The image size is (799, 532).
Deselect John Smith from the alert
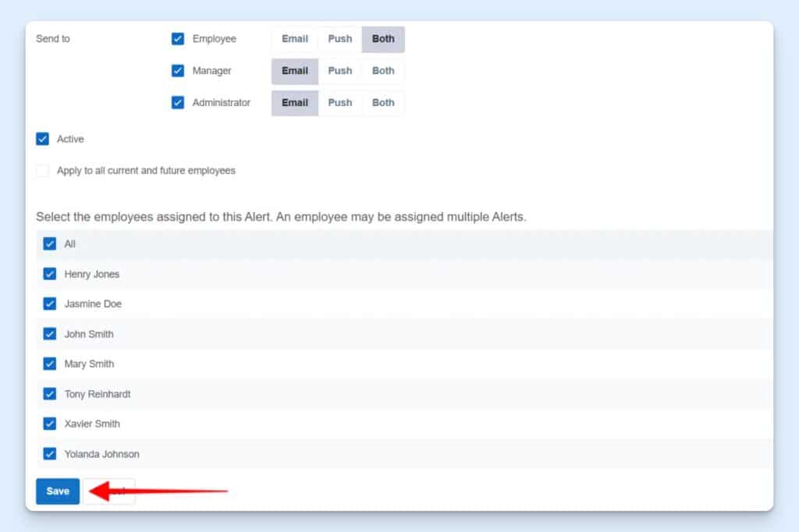pos(50,334)
